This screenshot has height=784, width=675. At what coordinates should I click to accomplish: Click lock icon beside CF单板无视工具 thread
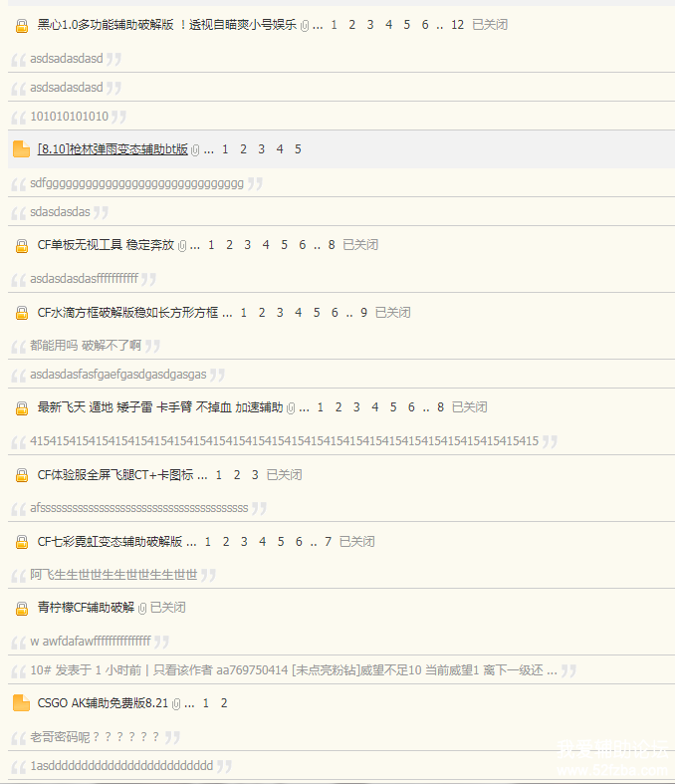tap(22, 245)
